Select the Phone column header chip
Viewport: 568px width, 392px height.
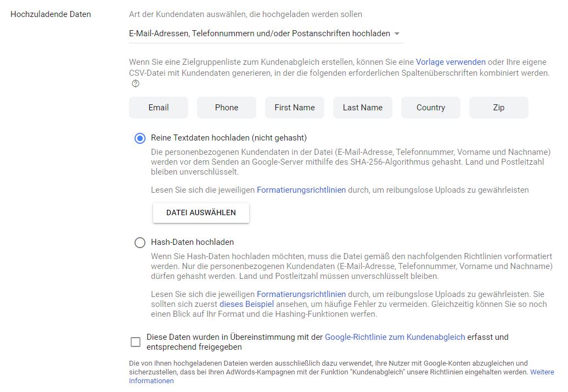pos(227,108)
